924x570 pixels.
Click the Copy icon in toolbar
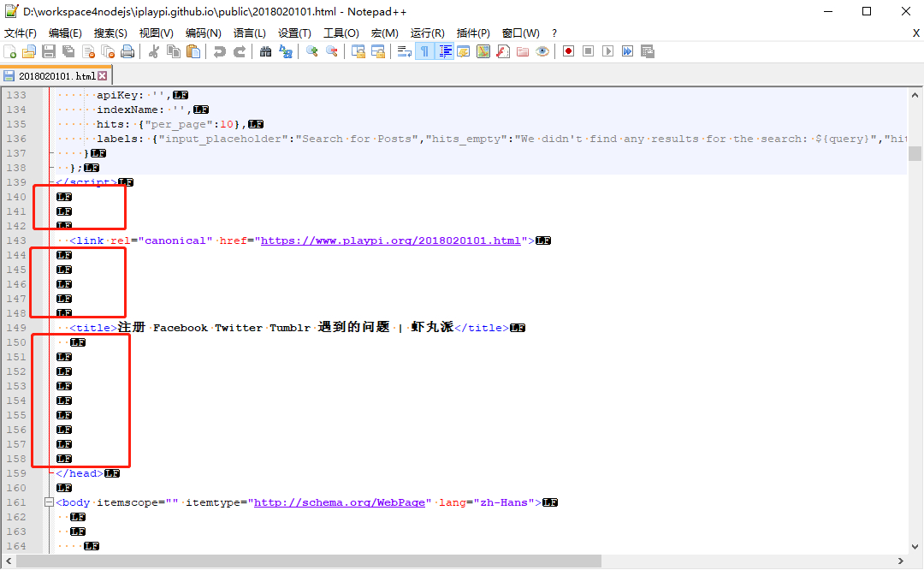click(174, 52)
